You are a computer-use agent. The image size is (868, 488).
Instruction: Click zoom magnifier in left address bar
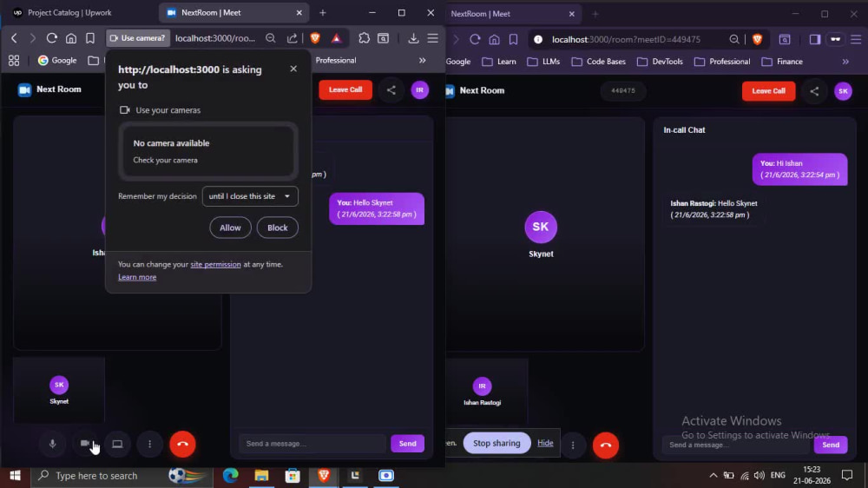[x=270, y=38]
